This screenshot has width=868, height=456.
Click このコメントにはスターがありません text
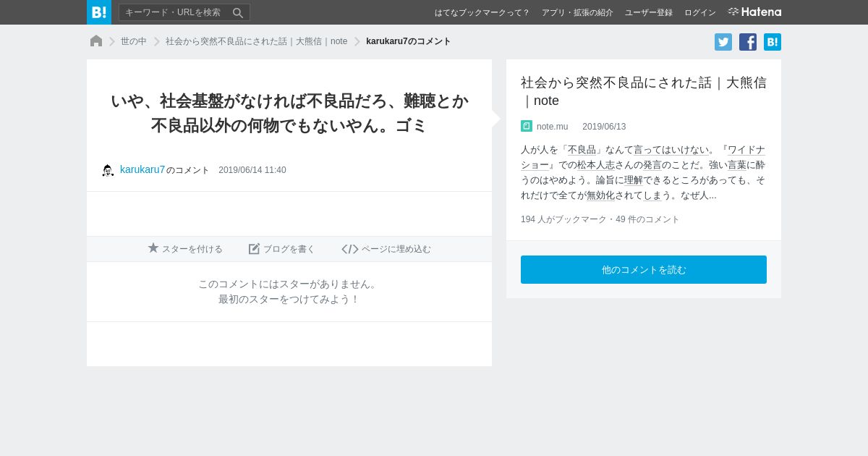(x=289, y=284)
